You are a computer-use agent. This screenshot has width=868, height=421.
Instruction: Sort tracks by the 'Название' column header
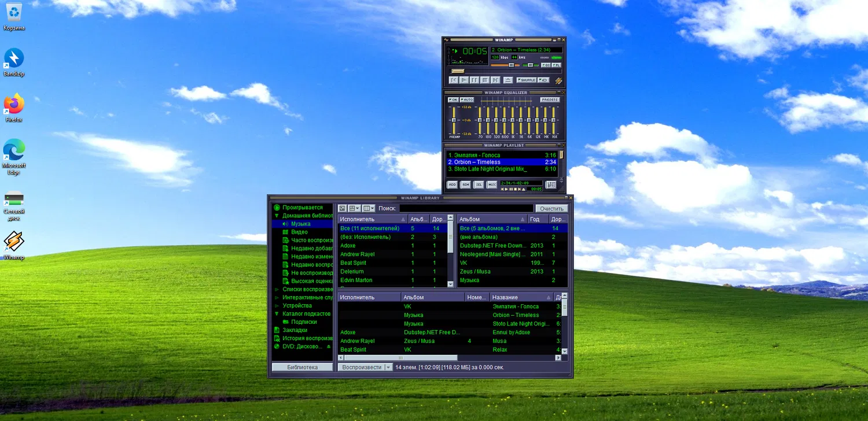[x=522, y=297]
